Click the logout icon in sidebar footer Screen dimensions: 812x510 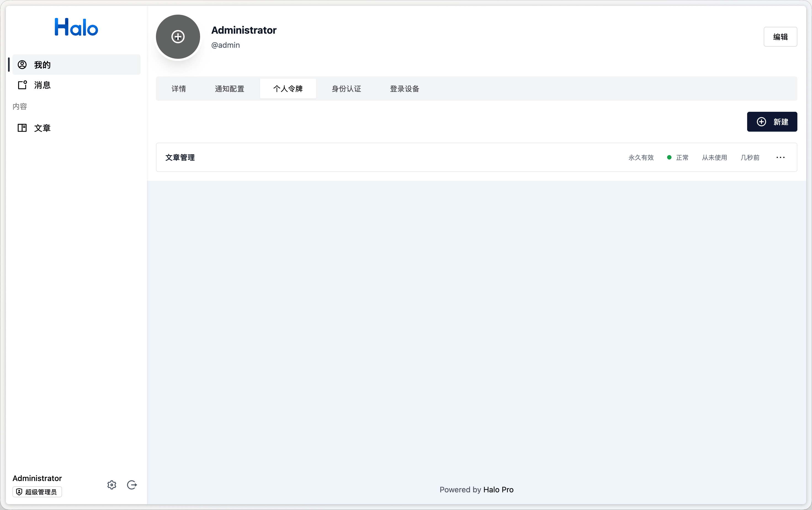tap(132, 485)
